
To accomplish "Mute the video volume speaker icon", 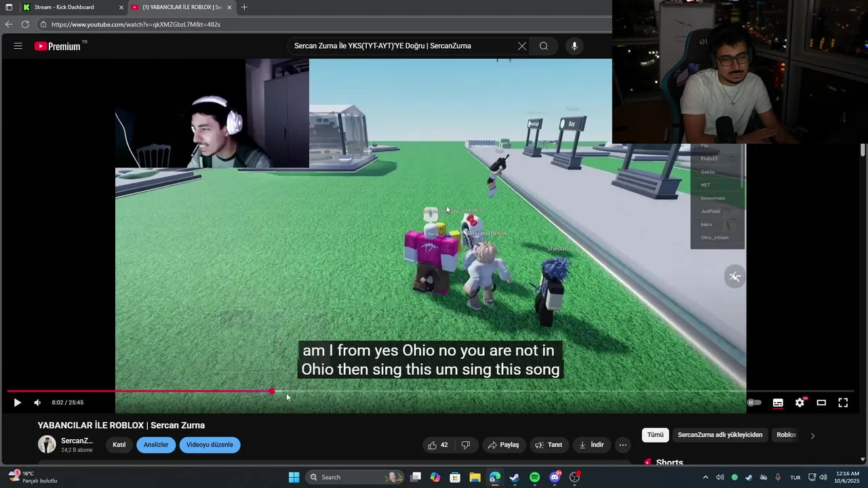I will coord(37,403).
